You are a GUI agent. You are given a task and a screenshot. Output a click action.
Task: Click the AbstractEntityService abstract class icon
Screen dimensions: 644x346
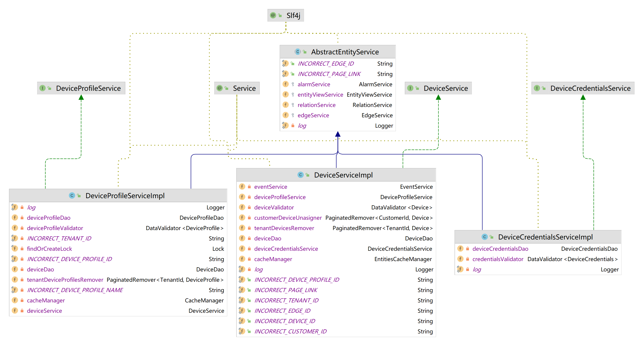297,52
